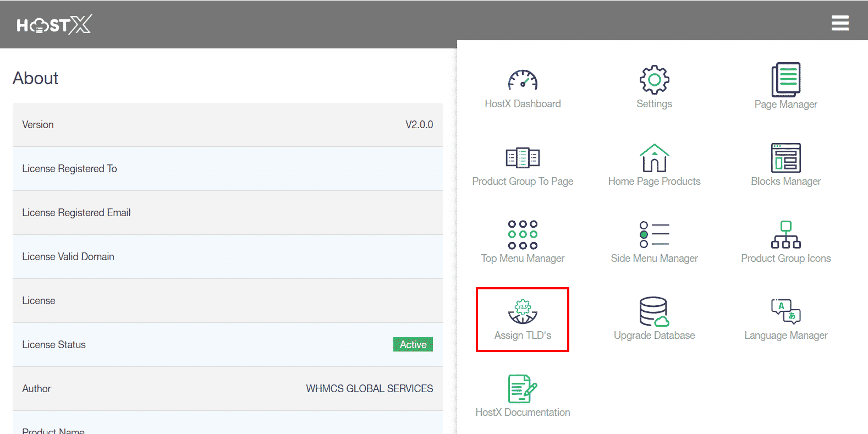Open the Language Manager icon
This screenshot has width=868, height=434.
pos(785,312)
